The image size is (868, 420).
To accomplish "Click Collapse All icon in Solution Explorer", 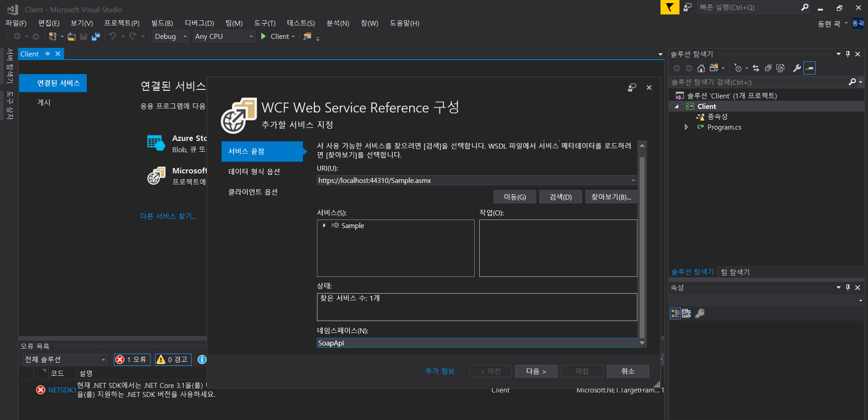I will (768, 68).
